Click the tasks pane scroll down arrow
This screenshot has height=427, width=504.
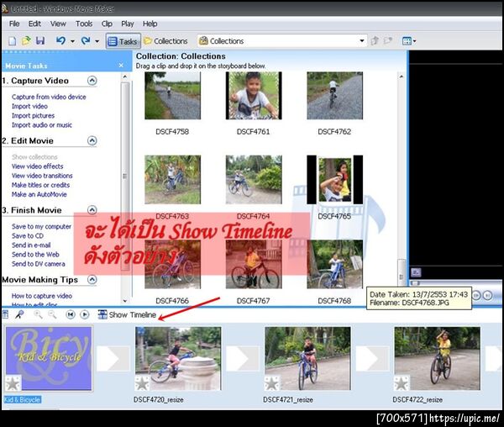pos(125,301)
